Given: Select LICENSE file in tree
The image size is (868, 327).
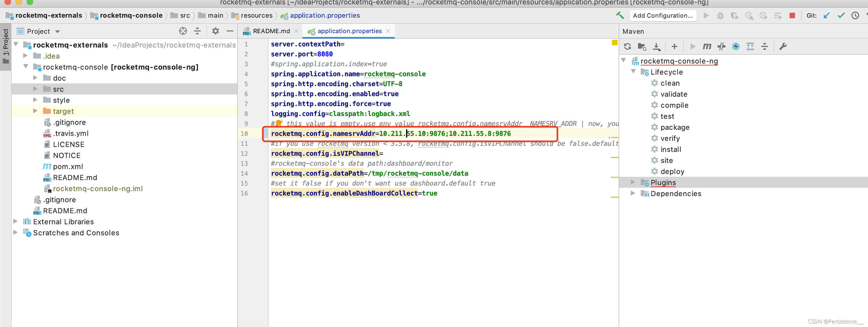Looking at the screenshot, I should point(69,144).
